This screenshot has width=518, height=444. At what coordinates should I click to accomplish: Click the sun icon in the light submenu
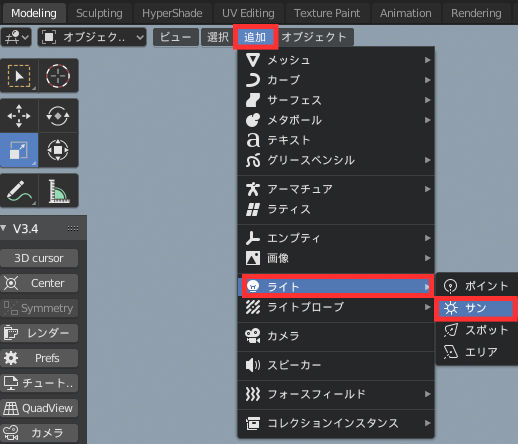click(x=451, y=308)
